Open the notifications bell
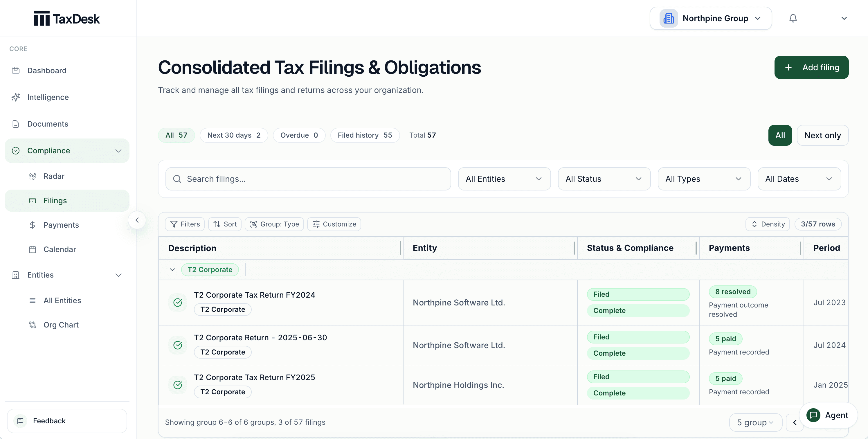Image resolution: width=868 pixels, height=439 pixels. coord(793,18)
